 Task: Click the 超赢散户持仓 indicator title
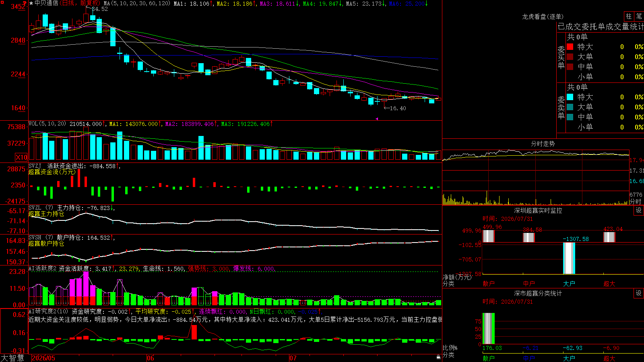(x=46, y=244)
